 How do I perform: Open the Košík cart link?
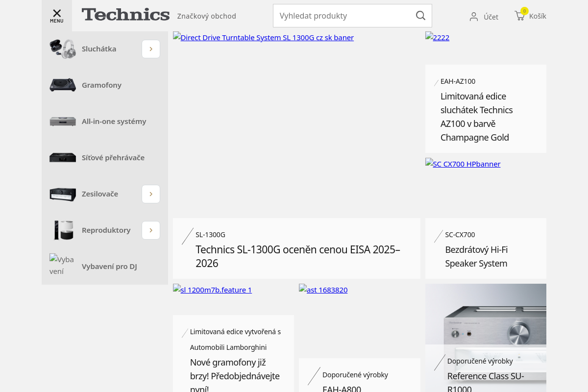[x=538, y=16]
